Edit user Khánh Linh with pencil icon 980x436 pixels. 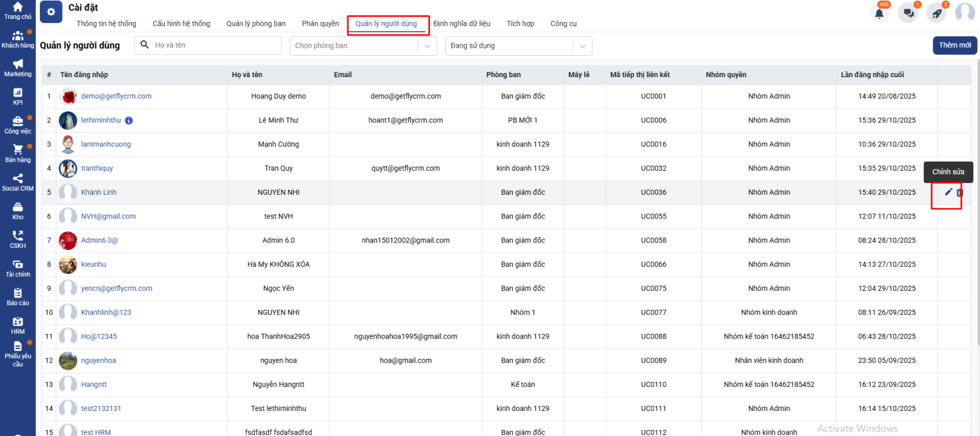coord(948,192)
